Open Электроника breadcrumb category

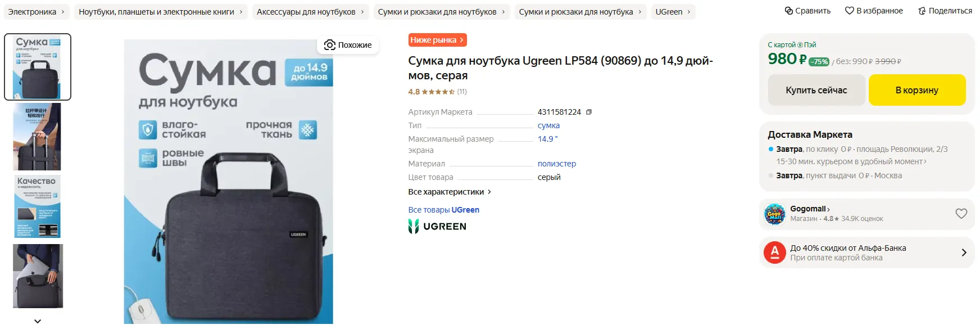pos(32,12)
